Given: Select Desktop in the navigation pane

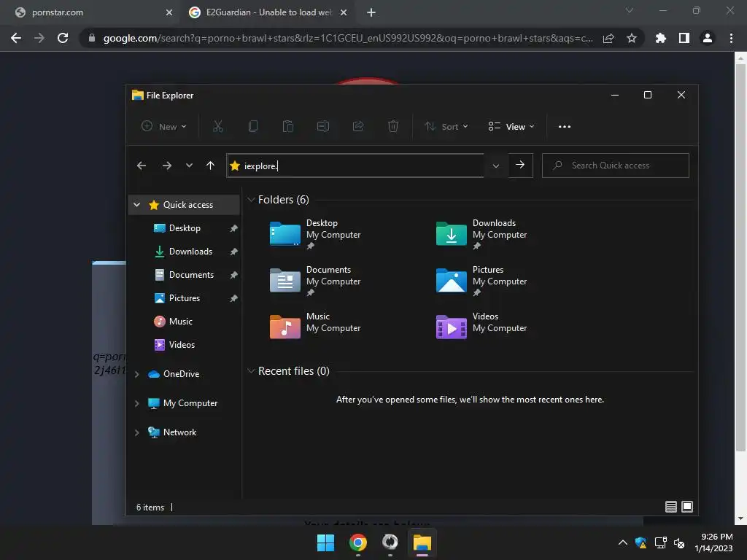Looking at the screenshot, I should pos(185,228).
